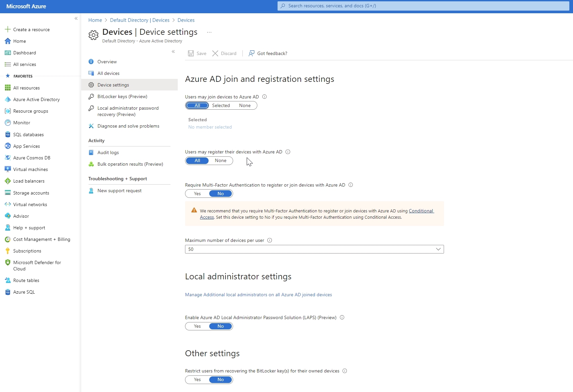Open Manage Additional local administrators link

[x=258, y=295]
